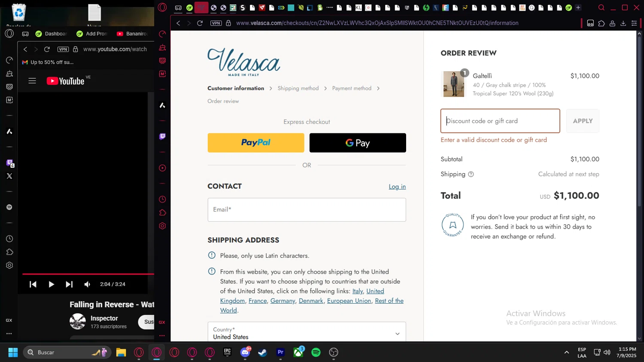
Task: Go back in the Velasca window
Action: (178, 23)
